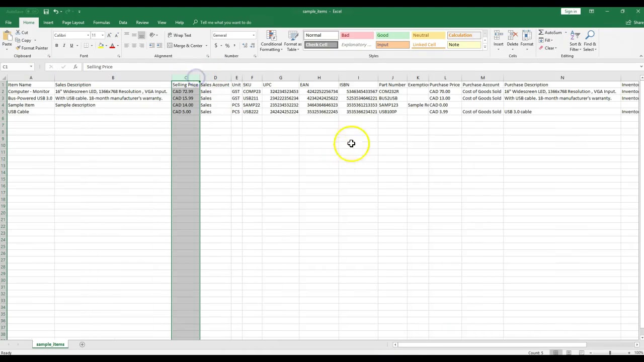The height and width of the screenshot is (362, 644).
Task: Click Merge & Center button
Action: click(185, 46)
